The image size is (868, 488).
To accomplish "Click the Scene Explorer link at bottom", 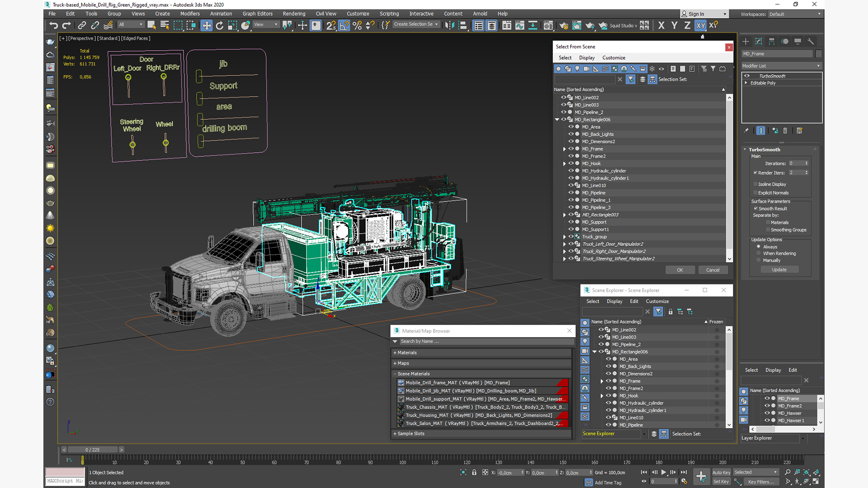I will (x=599, y=433).
